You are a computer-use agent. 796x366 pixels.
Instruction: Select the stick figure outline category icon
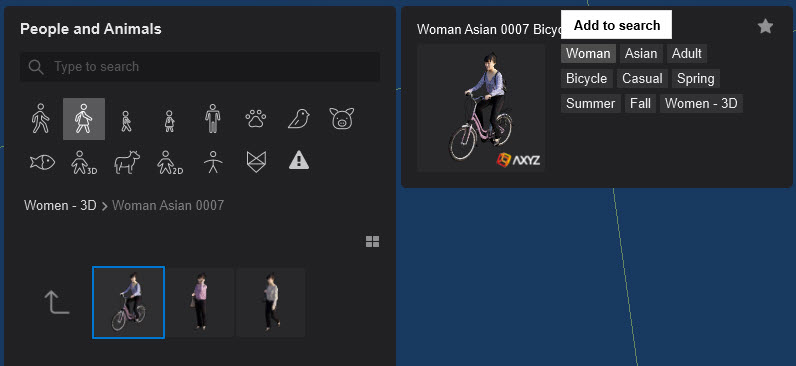[213, 162]
